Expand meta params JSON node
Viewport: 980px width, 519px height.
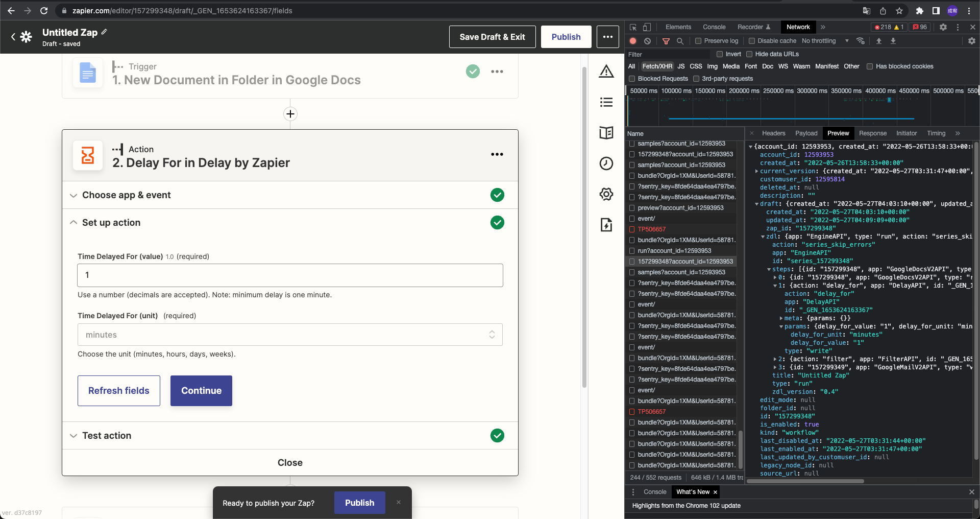pos(781,318)
